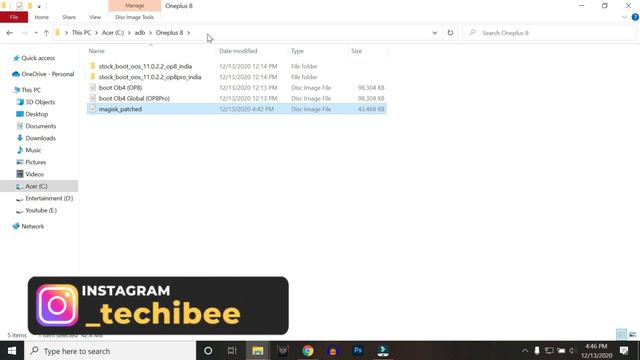
Task: Click the op8_india folder icon
Action: (x=93, y=66)
